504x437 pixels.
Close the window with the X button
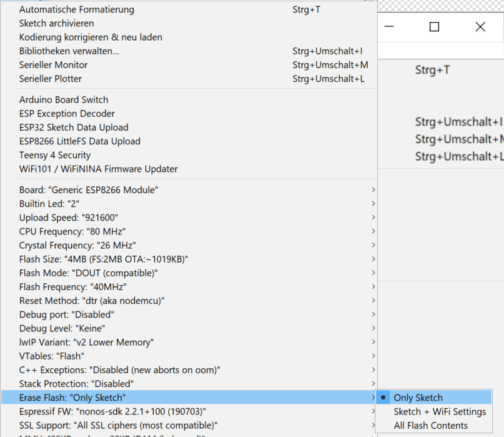tap(480, 27)
